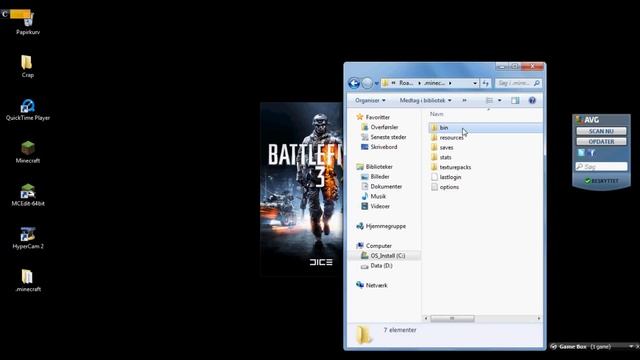Select Computer in the navigation pane
The width and height of the screenshot is (640, 360).
(x=374, y=246)
